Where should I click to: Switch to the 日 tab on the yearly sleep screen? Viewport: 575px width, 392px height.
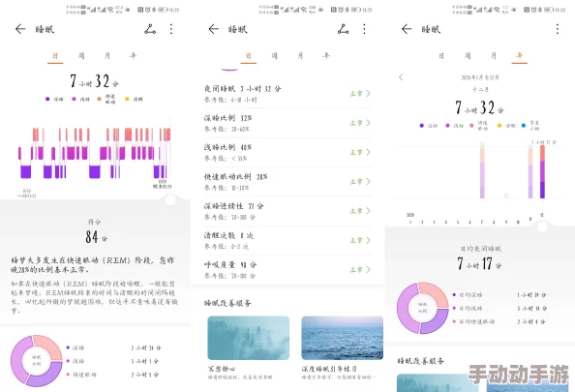point(441,56)
